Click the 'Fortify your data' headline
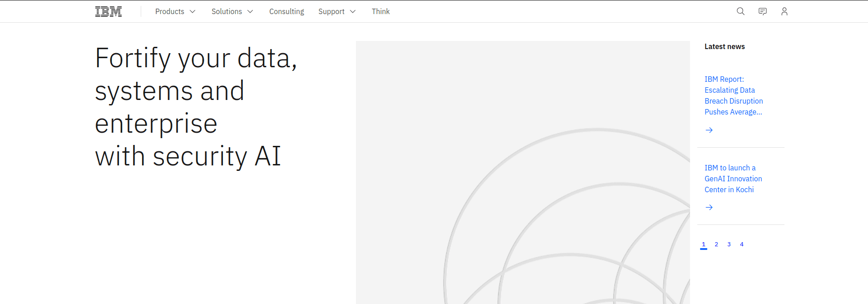 click(196, 107)
